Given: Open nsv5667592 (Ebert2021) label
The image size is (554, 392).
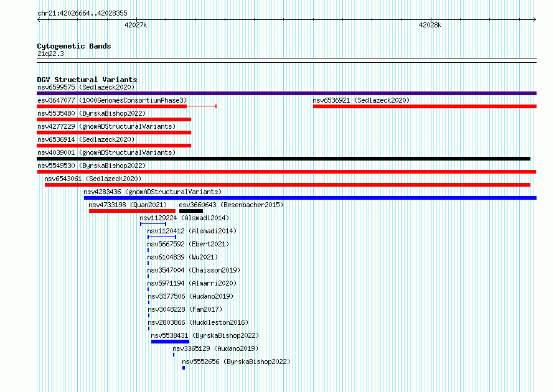Looking at the screenshot, I should coord(188,244).
